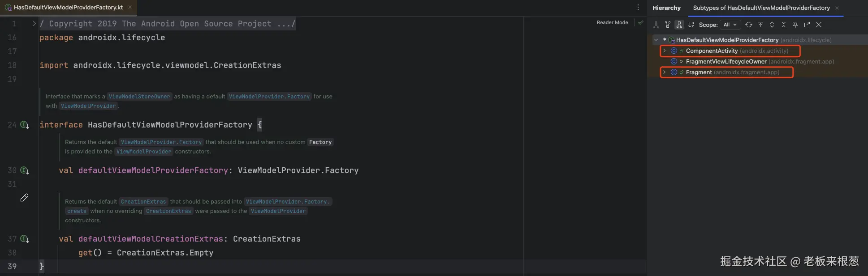Click implemented gutter icon on line 30
Viewport: 868px width, 276px height.
pos(25,170)
